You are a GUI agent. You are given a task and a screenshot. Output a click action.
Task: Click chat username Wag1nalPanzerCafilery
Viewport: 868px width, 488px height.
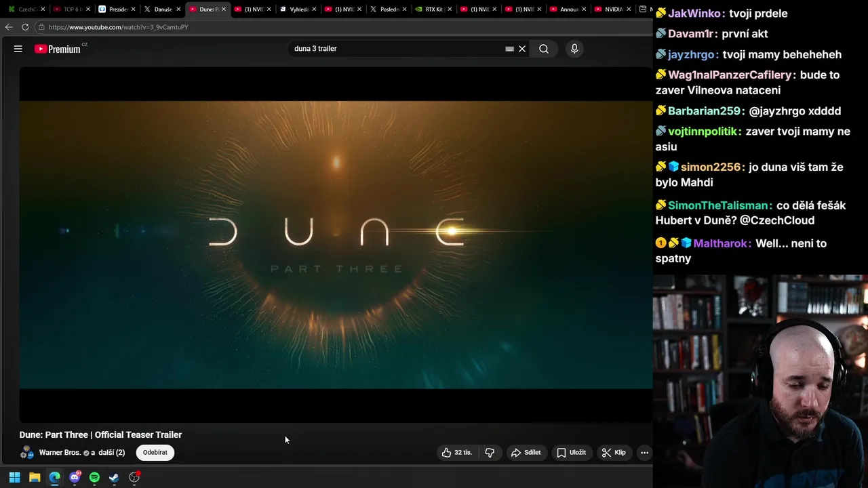coord(730,75)
